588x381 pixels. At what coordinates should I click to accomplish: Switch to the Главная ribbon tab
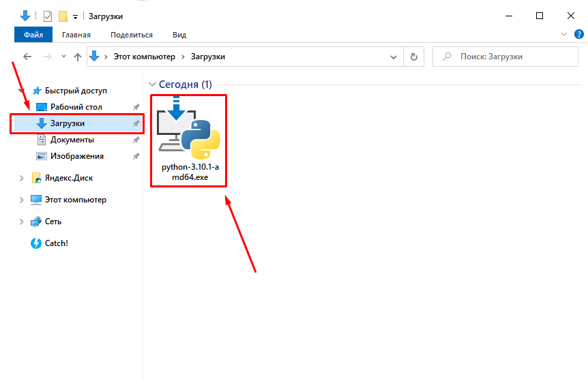tap(76, 35)
